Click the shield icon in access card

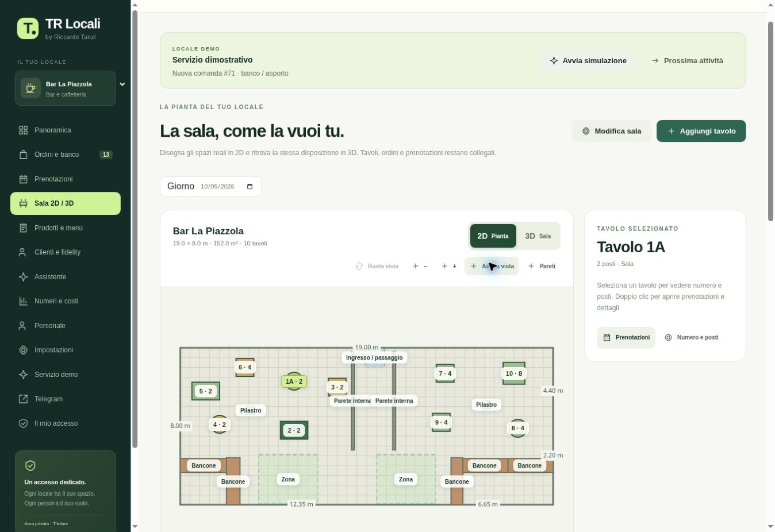pyautogui.click(x=30, y=465)
